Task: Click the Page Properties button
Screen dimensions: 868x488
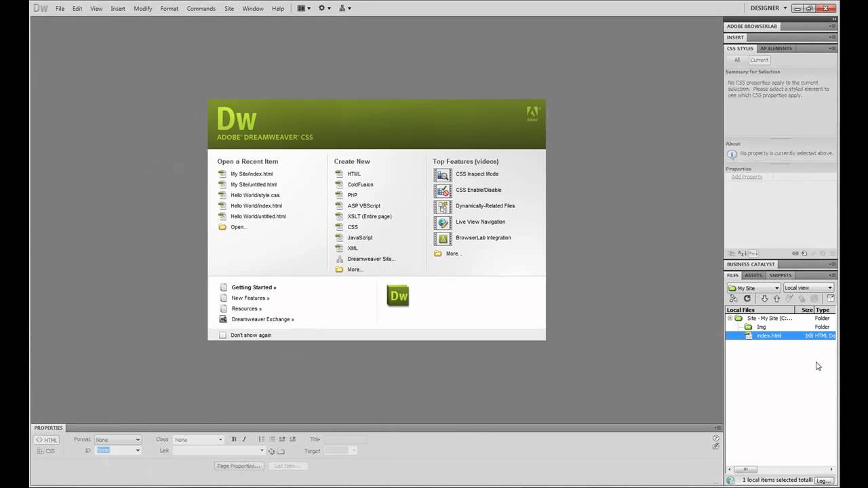Action: coord(238,466)
